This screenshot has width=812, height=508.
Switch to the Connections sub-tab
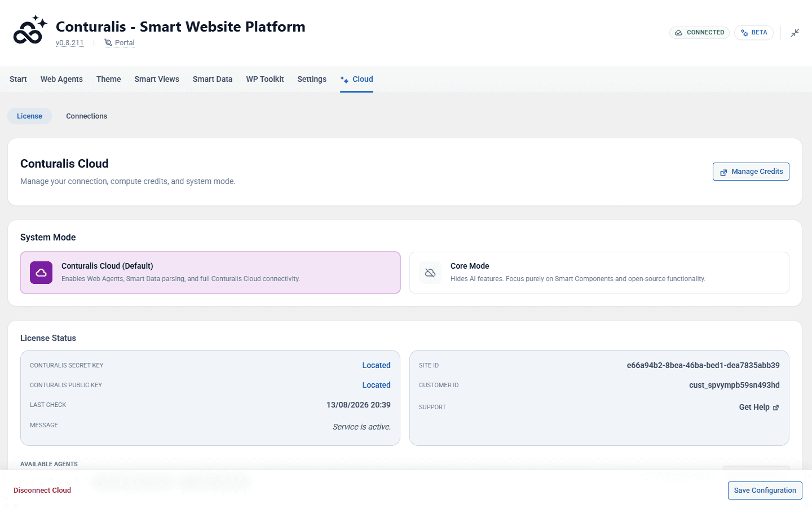click(x=86, y=116)
